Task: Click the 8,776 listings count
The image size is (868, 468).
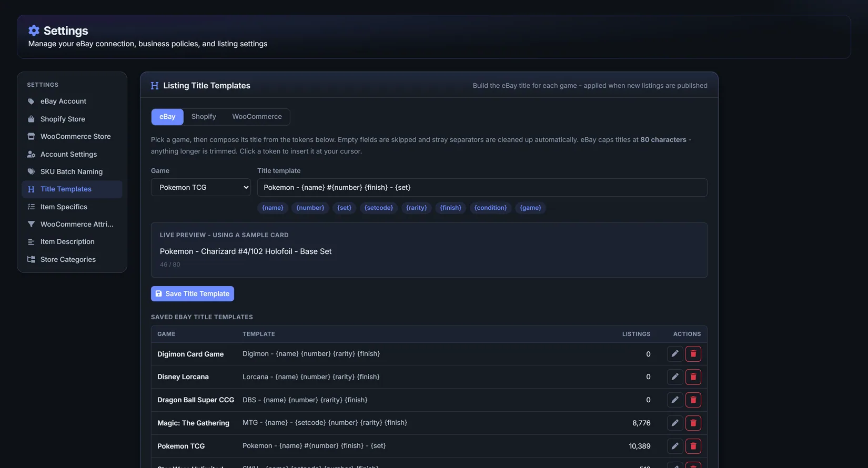Action: point(641,423)
